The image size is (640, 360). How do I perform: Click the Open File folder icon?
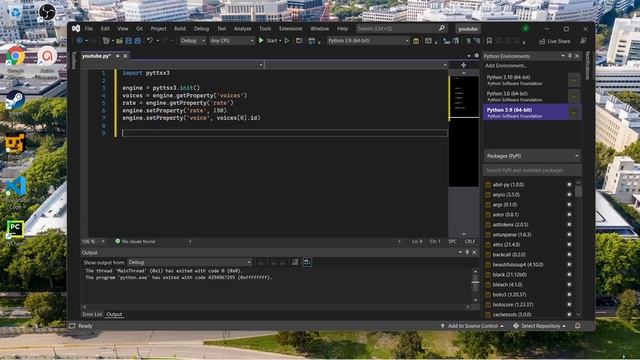pos(120,41)
